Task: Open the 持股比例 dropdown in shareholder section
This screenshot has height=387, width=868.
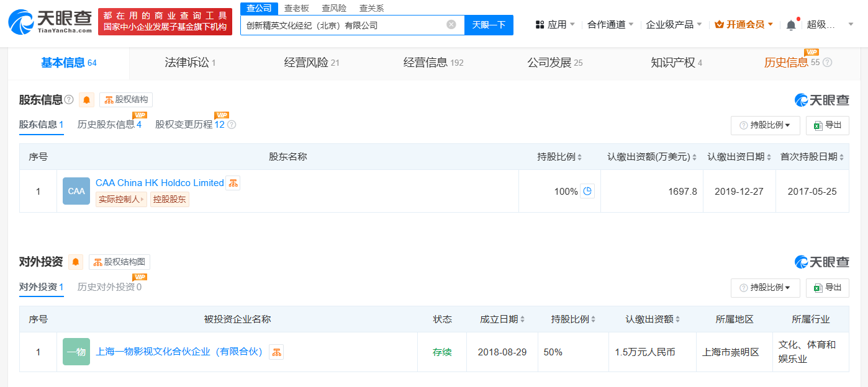Action: pos(765,125)
